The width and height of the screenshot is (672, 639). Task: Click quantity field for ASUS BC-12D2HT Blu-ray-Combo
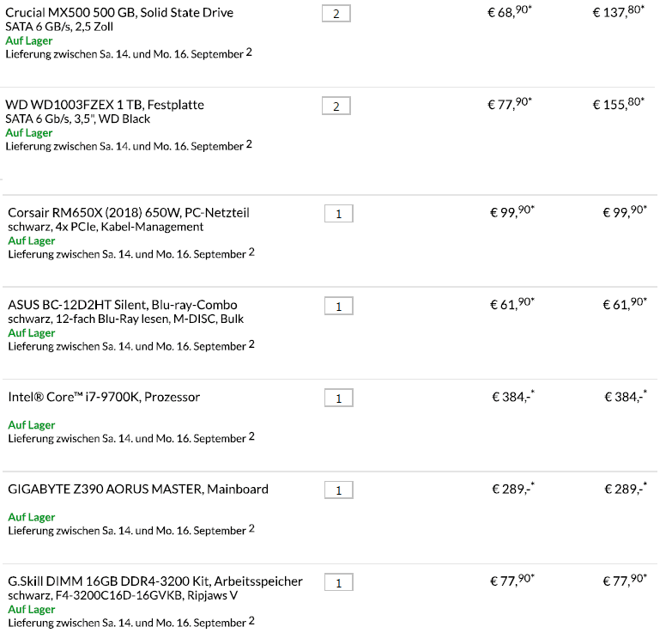pyautogui.click(x=338, y=306)
